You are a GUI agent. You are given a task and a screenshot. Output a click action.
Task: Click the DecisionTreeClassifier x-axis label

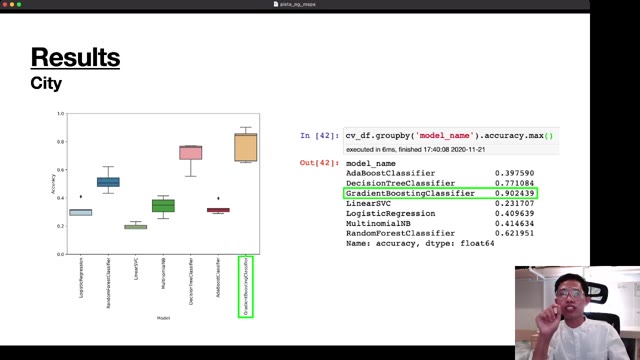[x=191, y=281]
